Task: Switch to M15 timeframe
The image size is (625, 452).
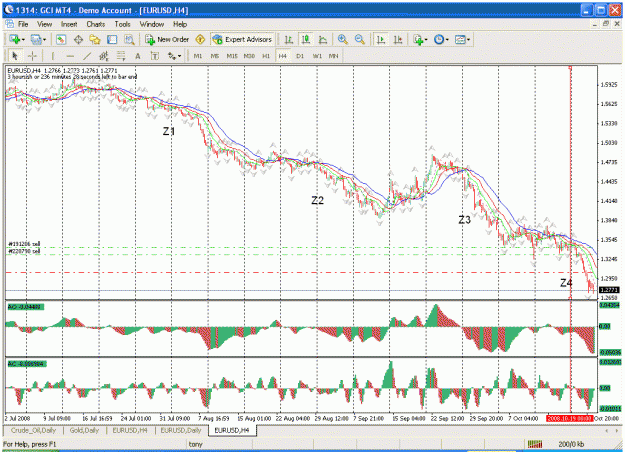Action: [x=232, y=56]
